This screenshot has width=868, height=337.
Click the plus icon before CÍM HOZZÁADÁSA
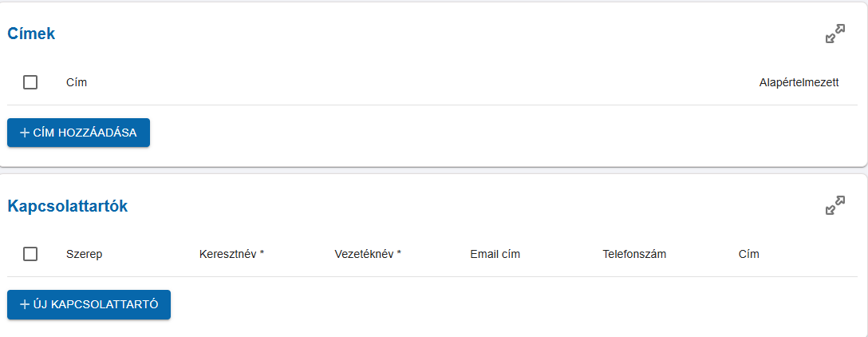pos(25,133)
